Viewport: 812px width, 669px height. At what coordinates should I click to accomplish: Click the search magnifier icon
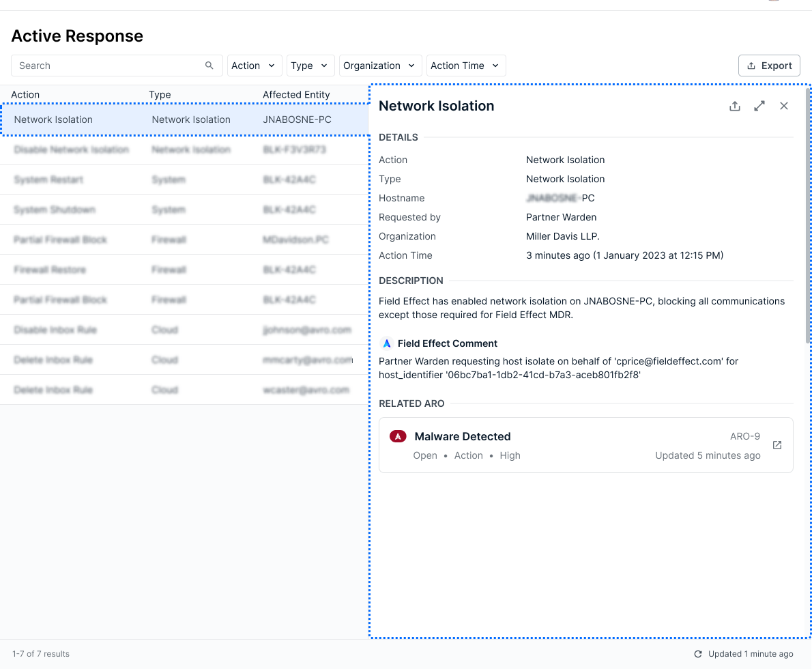[x=209, y=66]
